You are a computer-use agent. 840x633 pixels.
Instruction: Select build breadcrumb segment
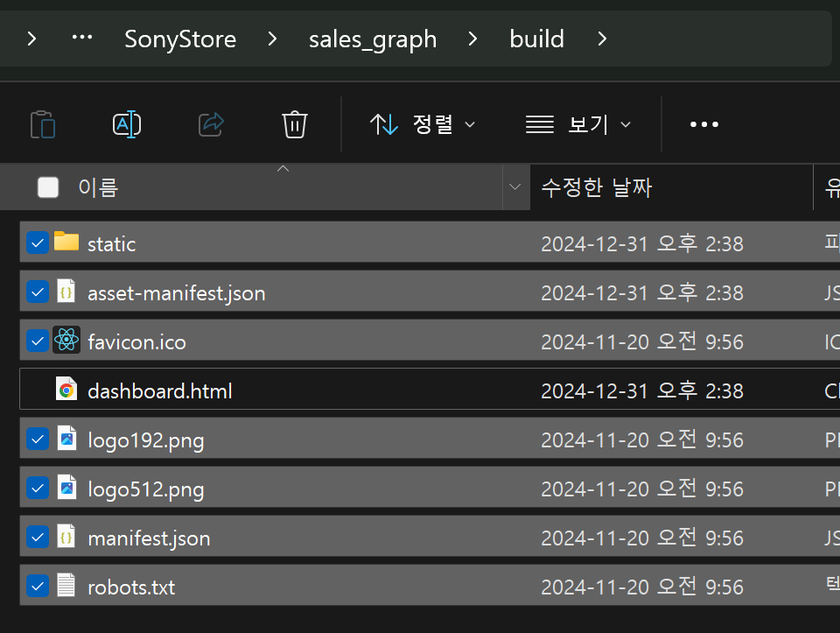point(536,39)
